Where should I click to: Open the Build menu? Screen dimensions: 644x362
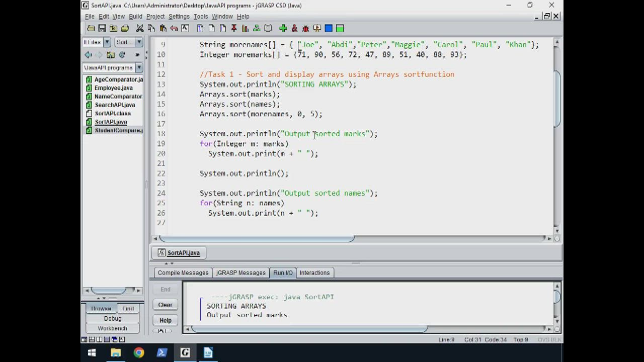tap(135, 16)
